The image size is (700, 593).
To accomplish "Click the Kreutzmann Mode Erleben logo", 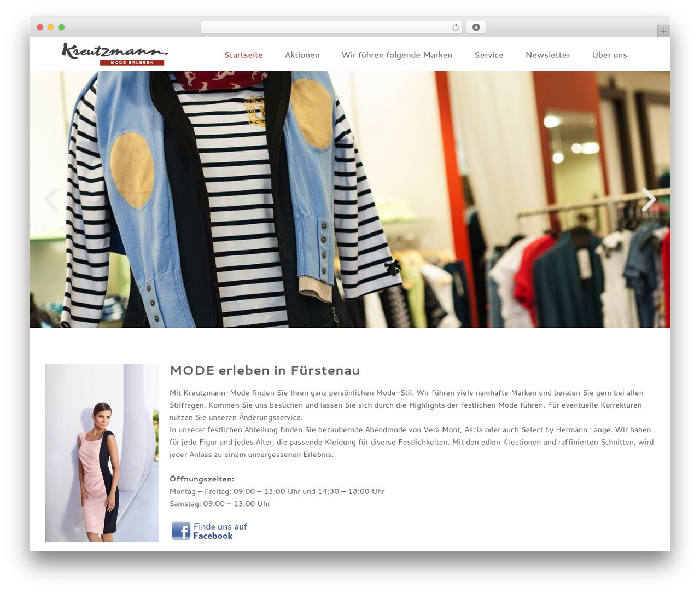I will pyautogui.click(x=115, y=54).
